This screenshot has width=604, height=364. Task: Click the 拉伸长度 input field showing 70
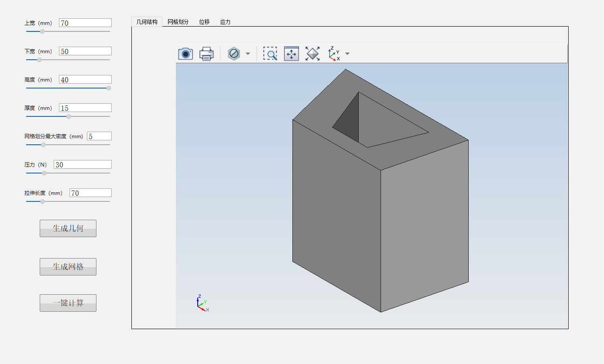(91, 193)
